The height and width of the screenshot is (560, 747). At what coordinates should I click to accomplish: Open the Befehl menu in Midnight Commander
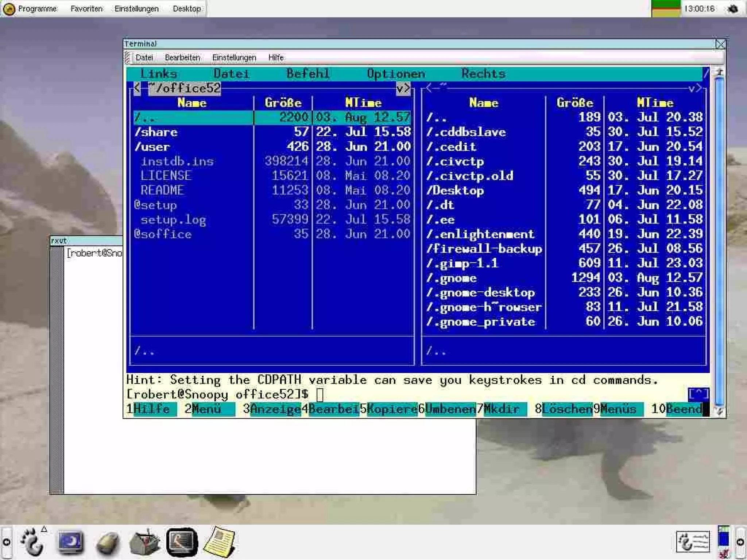(x=307, y=74)
